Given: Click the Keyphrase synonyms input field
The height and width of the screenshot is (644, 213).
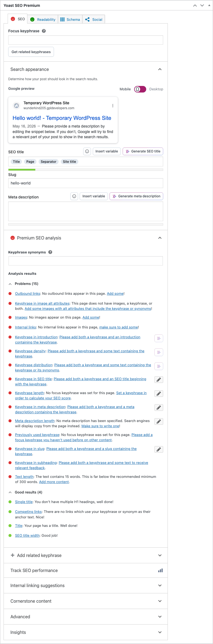Looking at the screenshot, I should 86,261.
